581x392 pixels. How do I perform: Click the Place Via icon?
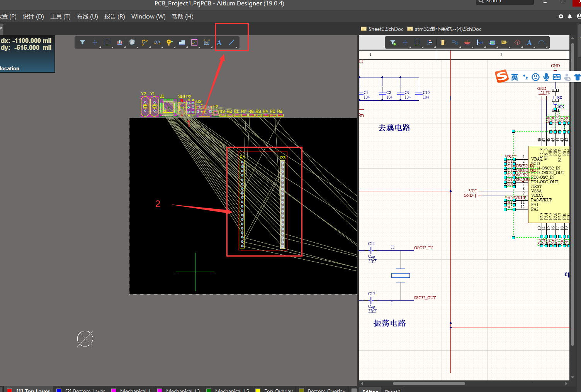(x=169, y=42)
